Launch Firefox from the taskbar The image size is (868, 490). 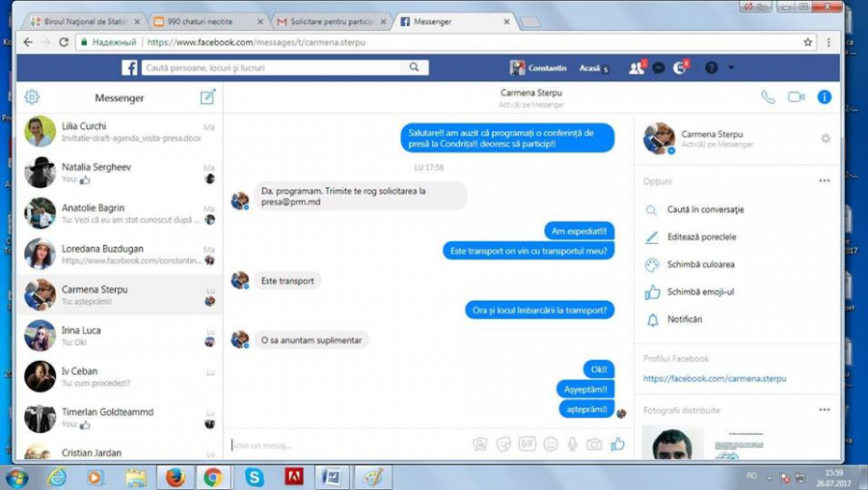(175, 477)
